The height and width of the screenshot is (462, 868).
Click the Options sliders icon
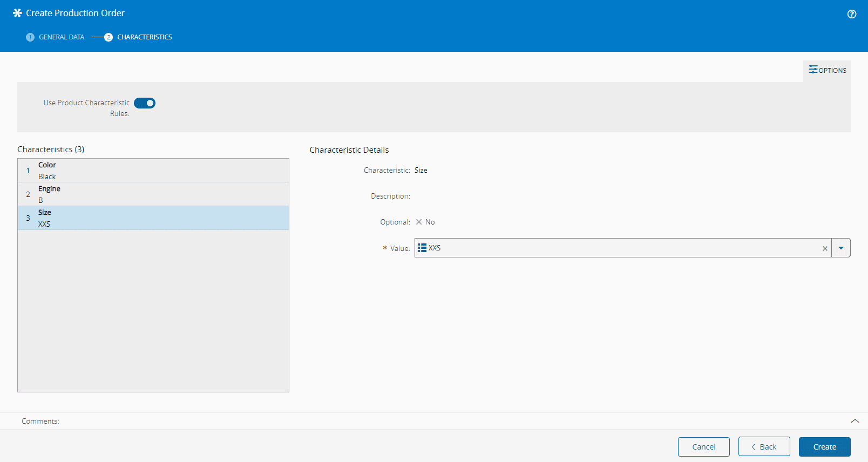click(813, 70)
